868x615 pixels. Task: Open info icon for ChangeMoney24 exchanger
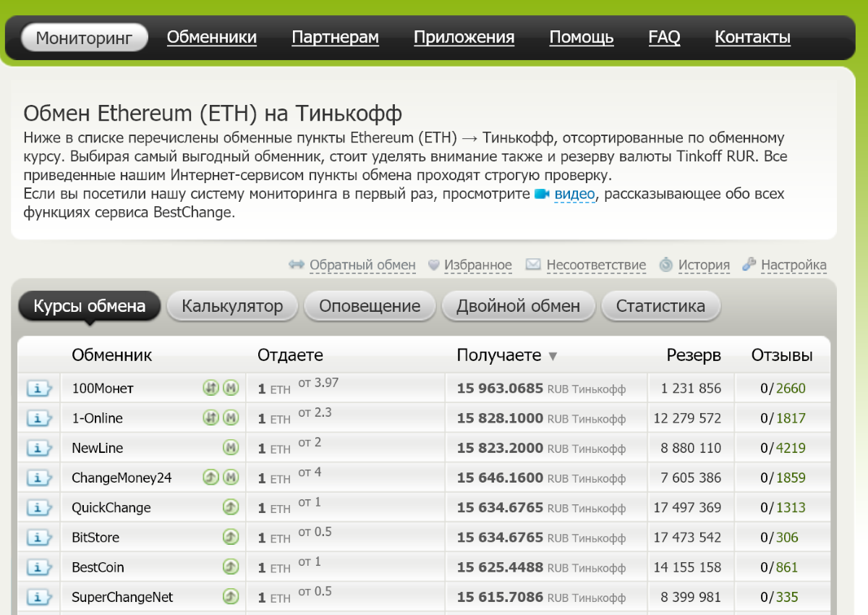40,478
